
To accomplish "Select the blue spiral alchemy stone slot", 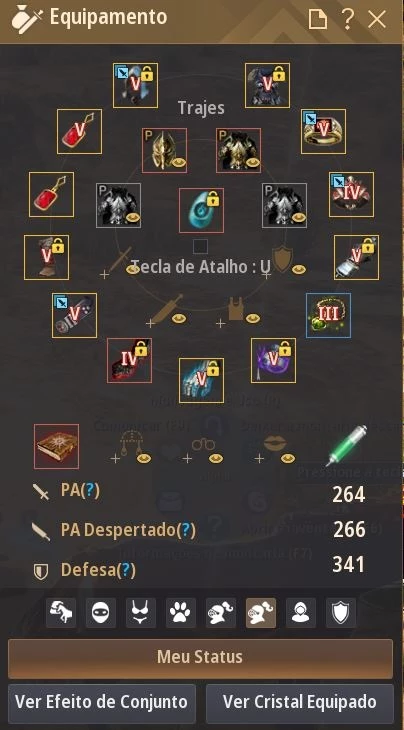I will 201,210.
